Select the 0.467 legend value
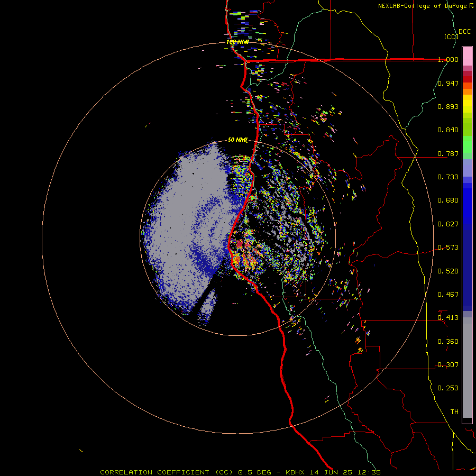 click(448, 295)
